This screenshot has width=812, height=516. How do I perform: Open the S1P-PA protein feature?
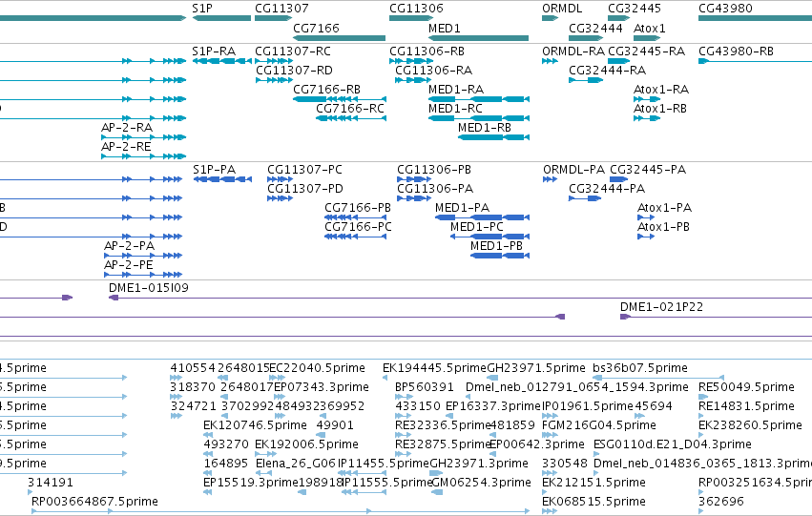222,179
